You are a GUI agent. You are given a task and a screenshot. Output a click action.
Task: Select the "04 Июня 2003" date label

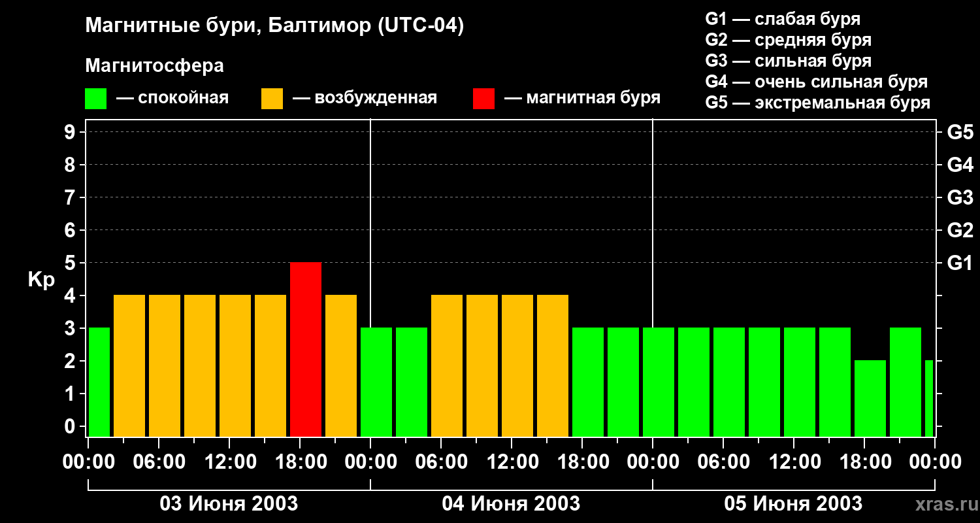pyautogui.click(x=511, y=504)
